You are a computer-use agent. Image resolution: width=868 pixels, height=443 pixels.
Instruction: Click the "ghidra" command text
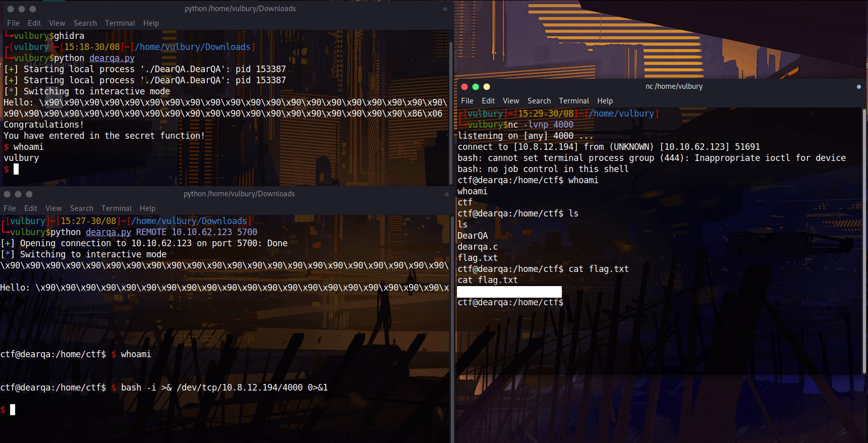(69, 36)
